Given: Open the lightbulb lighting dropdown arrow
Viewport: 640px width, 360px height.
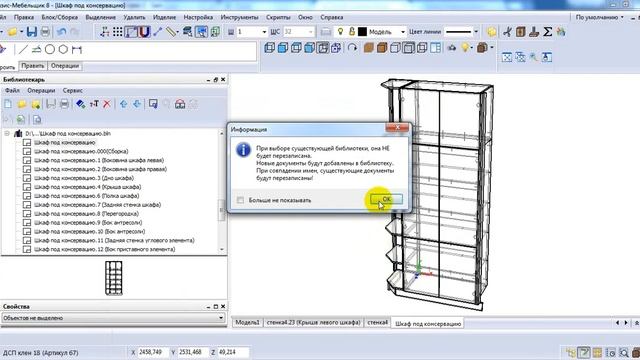Looking at the screenshot, I should click(x=472, y=48).
